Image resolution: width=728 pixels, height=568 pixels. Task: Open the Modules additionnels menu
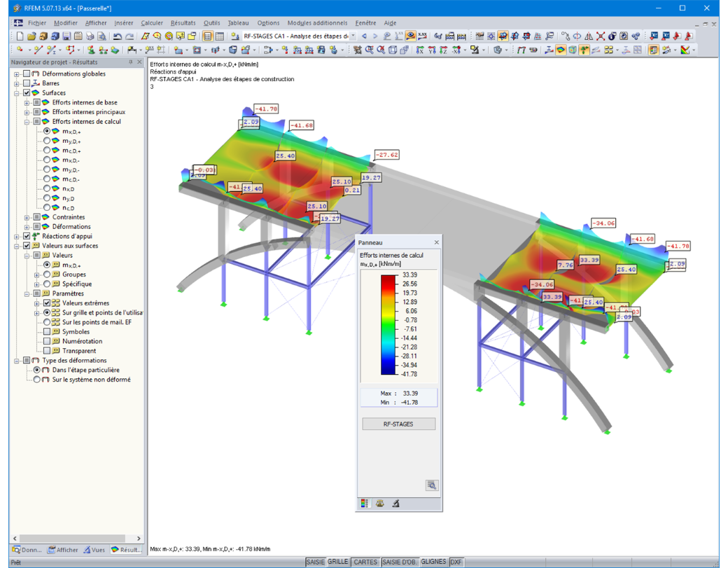(317, 22)
